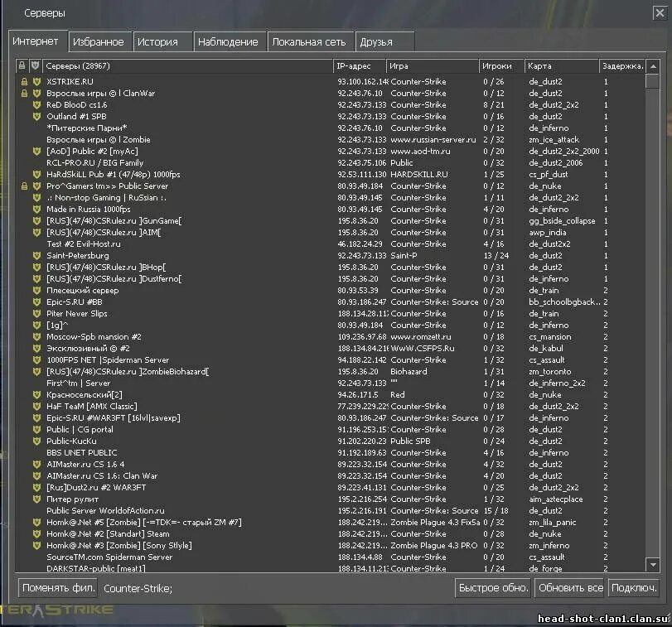672x627 pixels.
Task: Open the Избранное tab
Action: (100, 42)
